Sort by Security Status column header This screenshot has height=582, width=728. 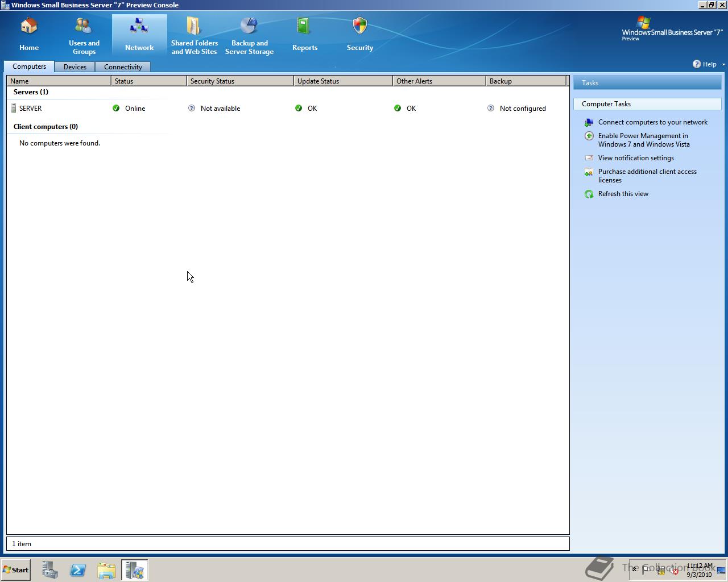pos(240,81)
